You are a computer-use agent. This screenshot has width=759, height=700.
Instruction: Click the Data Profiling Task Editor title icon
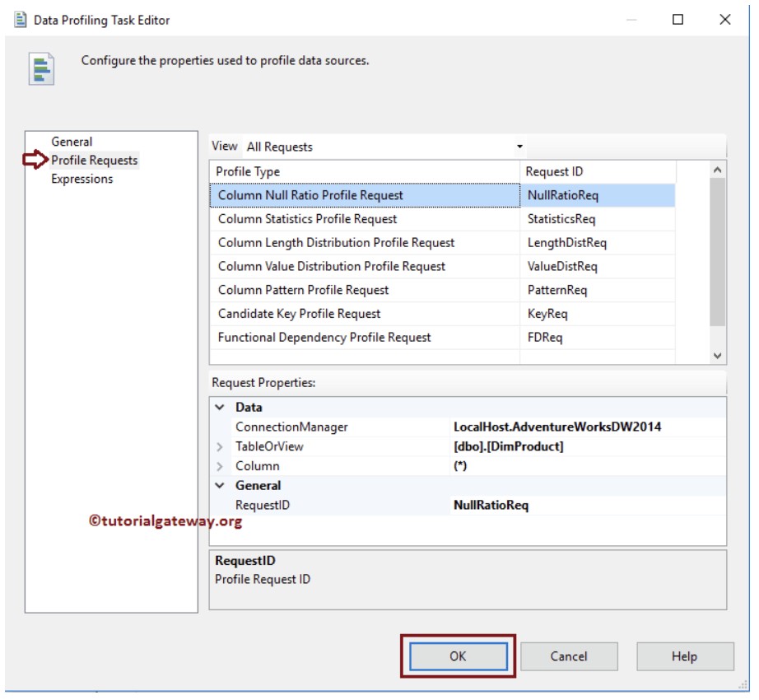(20, 20)
